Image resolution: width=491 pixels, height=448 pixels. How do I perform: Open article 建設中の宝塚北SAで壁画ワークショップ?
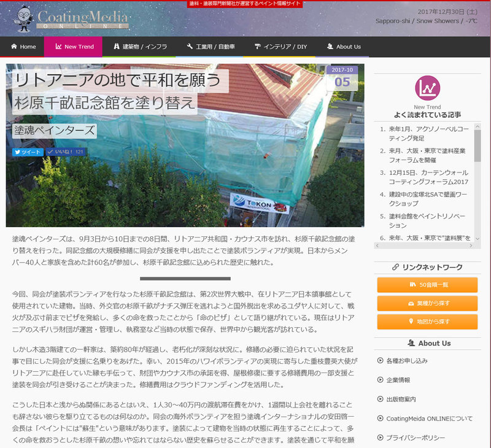428,199
